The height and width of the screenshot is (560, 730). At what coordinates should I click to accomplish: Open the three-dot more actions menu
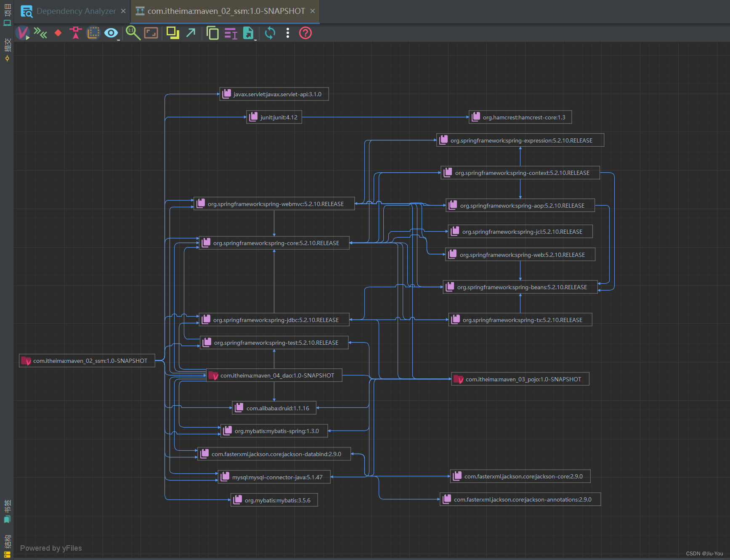288,33
